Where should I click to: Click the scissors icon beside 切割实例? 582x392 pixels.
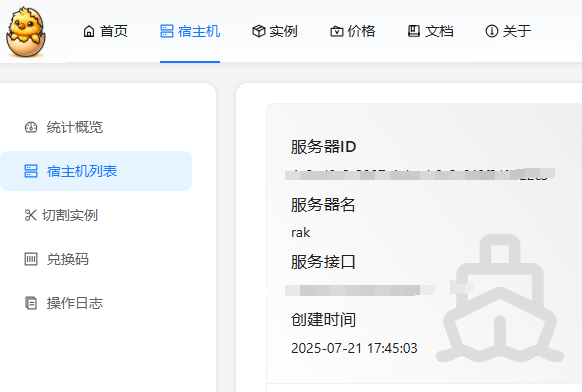point(30,215)
